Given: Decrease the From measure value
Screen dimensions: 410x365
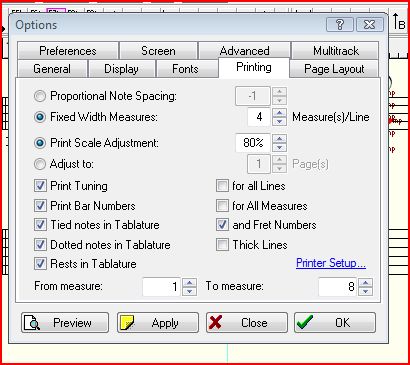Looking at the screenshot, I should click(x=189, y=291).
